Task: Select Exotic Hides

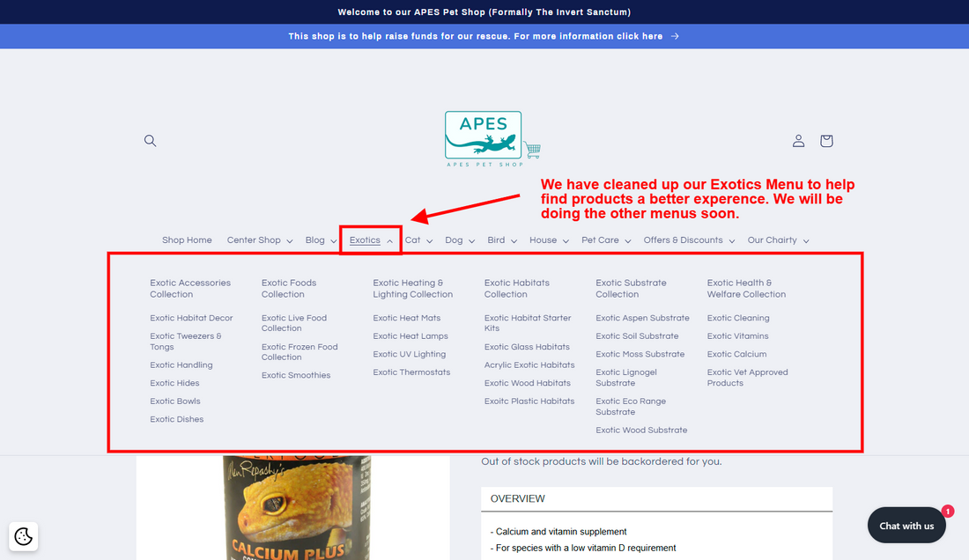Action: (174, 383)
